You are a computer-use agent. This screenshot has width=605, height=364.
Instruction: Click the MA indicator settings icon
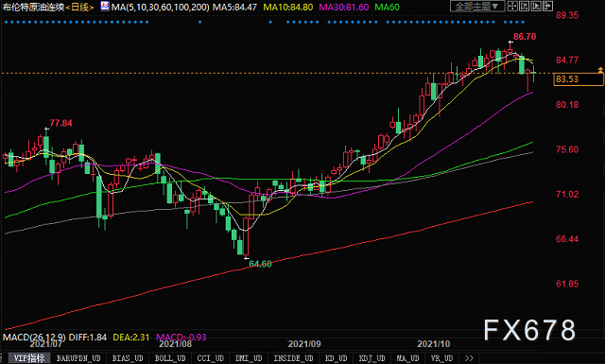105,7
